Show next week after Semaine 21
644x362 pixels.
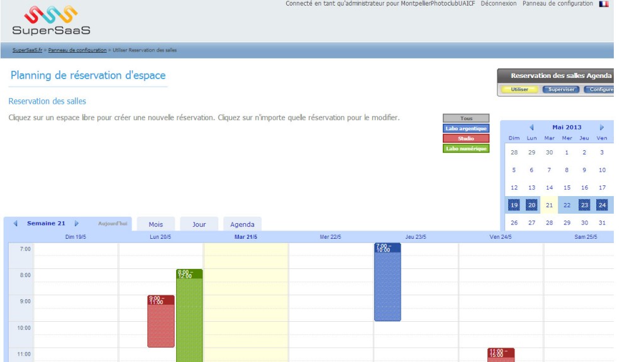(76, 223)
